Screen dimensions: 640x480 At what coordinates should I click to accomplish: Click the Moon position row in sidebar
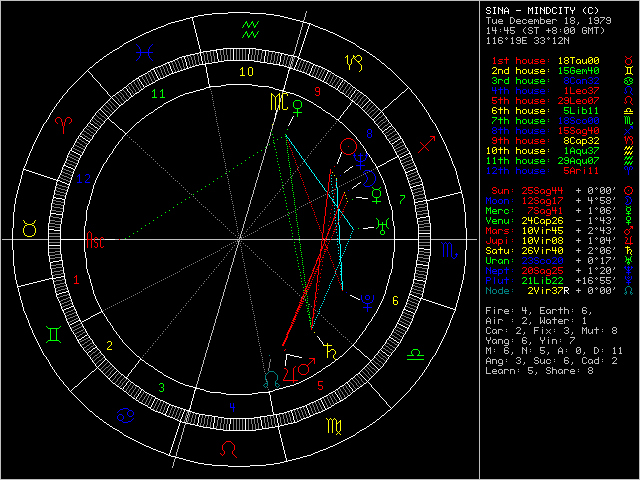click(556, 201)
